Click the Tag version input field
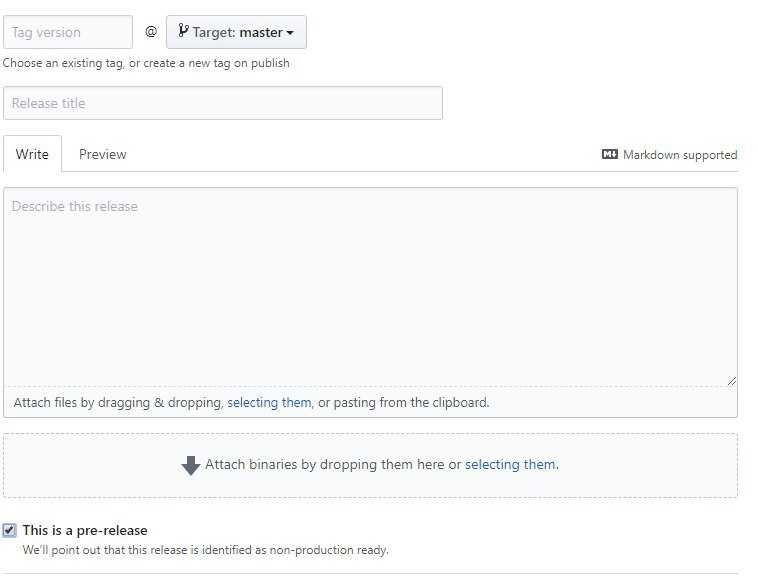The image size is (758, 576). tap(68, 32)
